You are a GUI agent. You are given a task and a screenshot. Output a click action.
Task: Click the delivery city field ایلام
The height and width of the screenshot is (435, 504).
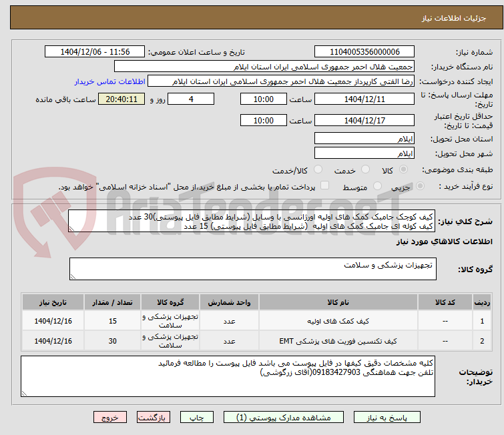(x=364, y=153)
